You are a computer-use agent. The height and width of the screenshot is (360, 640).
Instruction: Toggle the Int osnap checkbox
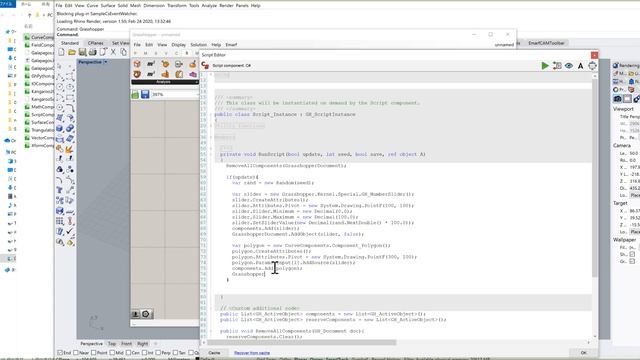click(x=144, y=353)
